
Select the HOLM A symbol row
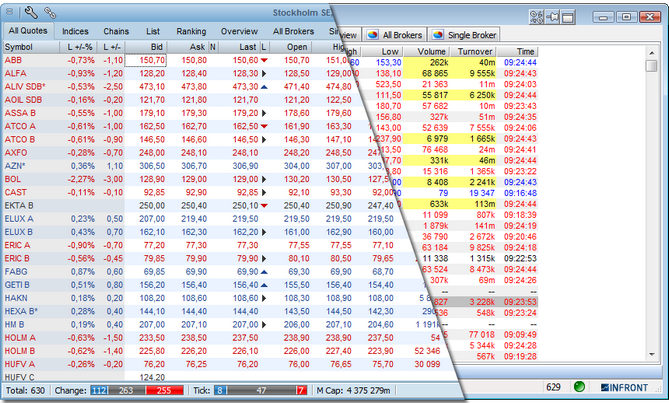(x=20, y=338)
